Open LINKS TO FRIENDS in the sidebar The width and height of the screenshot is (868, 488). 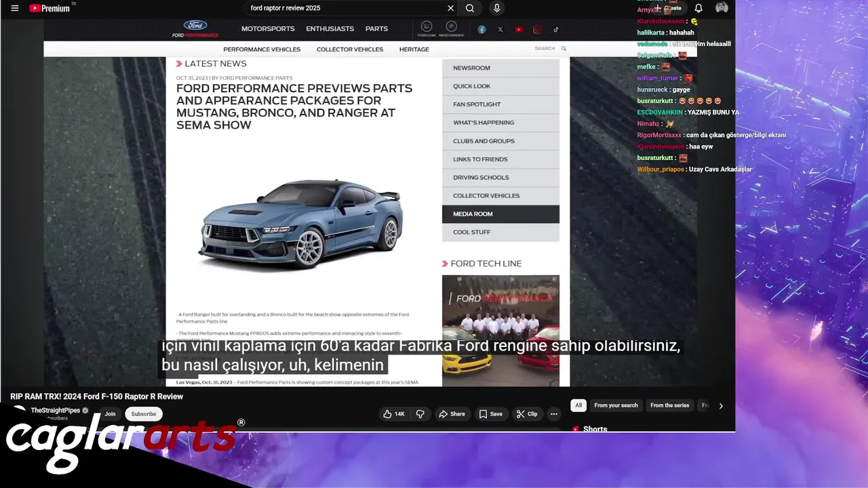click(x=500, y=159)
